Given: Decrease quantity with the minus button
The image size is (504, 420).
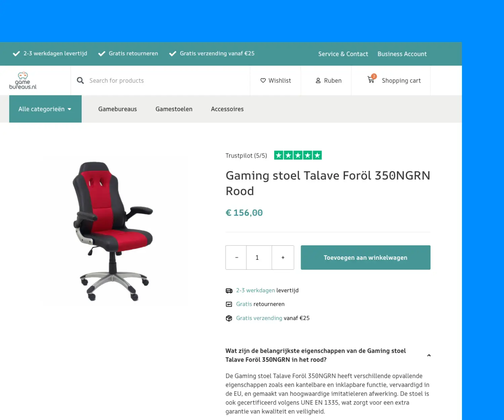Looking at the screenshot, I should coord(236,257).
